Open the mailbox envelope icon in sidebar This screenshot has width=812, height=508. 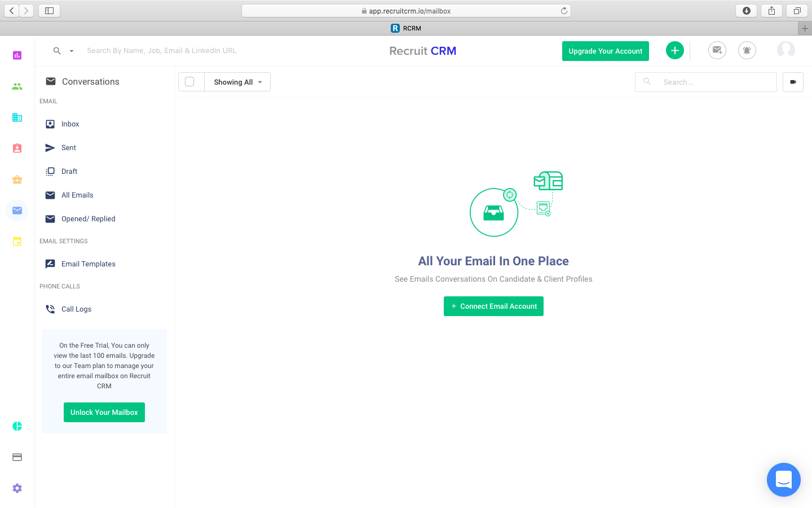[17, 211]
